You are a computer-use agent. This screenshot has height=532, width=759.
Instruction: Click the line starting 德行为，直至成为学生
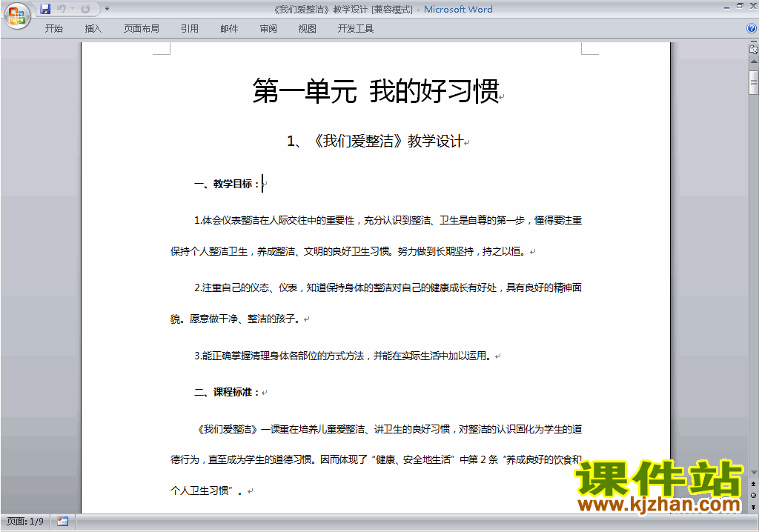(376, 459)
